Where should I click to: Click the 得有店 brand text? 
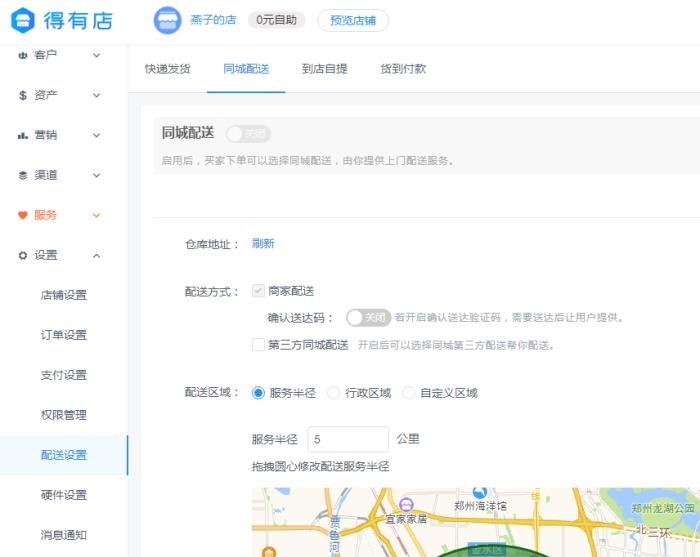pyautogui.click(x=78, y=21)
